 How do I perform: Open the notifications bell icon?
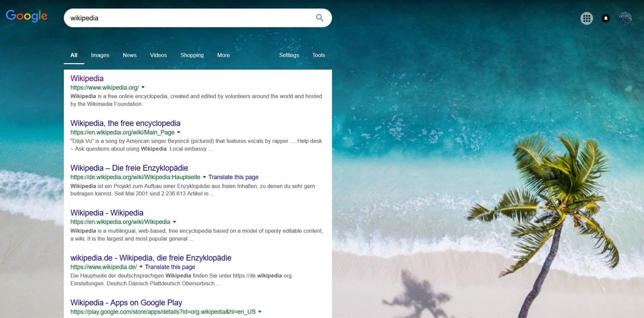(606, 18)
